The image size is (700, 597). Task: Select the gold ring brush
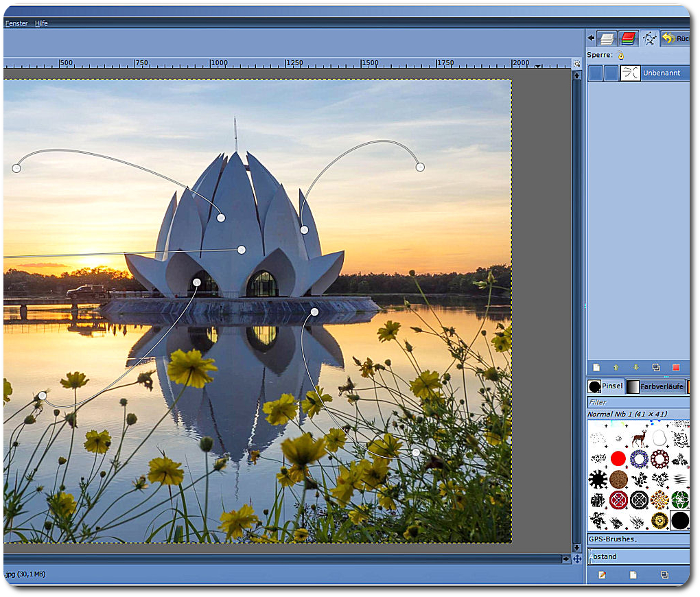pos(660,520)
